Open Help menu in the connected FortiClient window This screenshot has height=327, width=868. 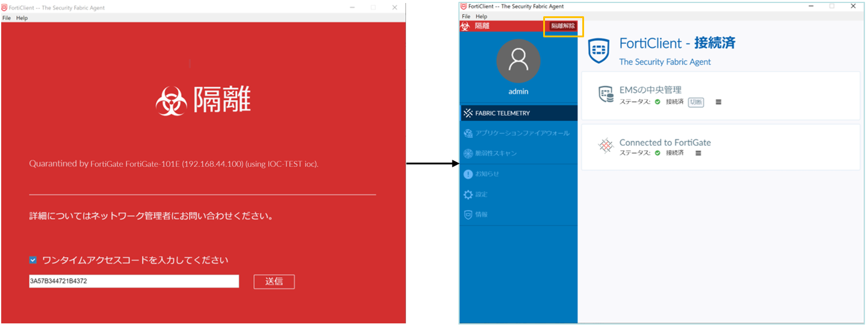coord(481,16)
